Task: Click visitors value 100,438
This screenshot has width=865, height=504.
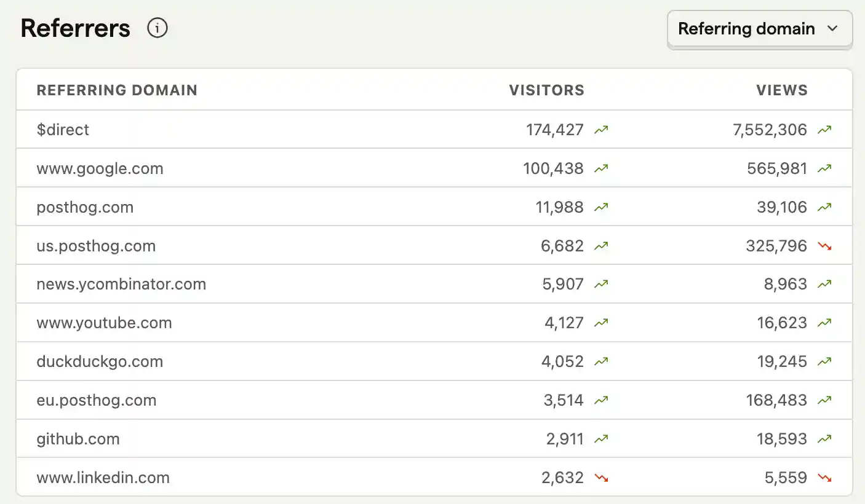Action: (553, 168)
